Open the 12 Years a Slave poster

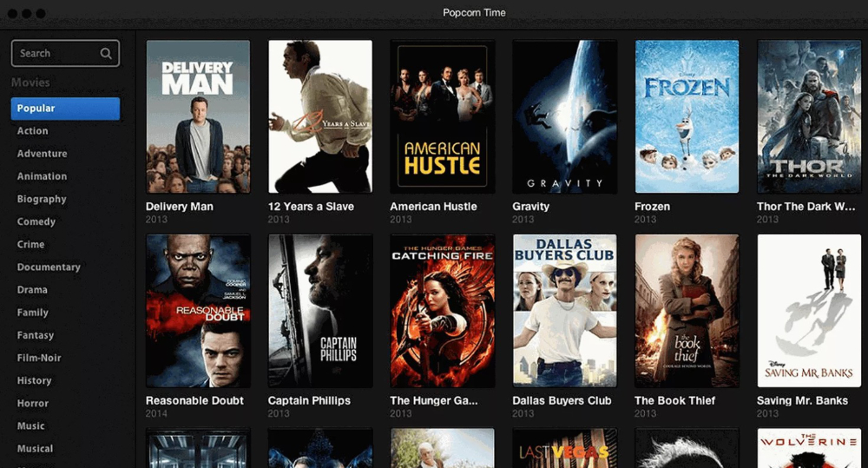[x=320, y=116]
